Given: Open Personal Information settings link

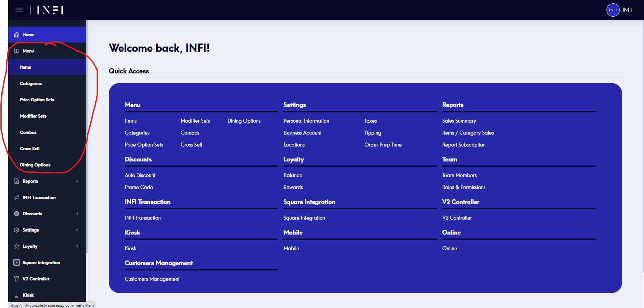Looking at the screenshot, I should [x=306, y=121].
